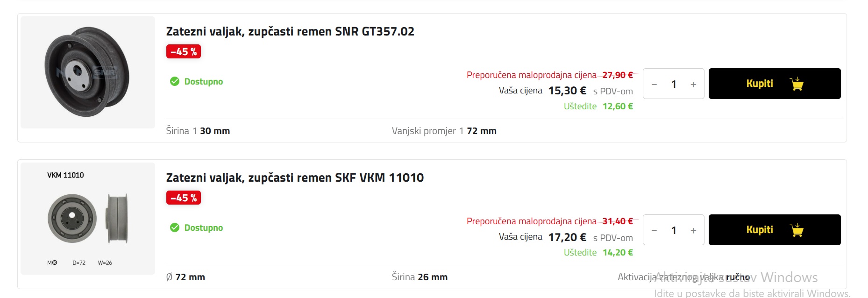
Task: Open the Zatezni valjak SKF VKM 11010 title link
Action: (295, 177)
